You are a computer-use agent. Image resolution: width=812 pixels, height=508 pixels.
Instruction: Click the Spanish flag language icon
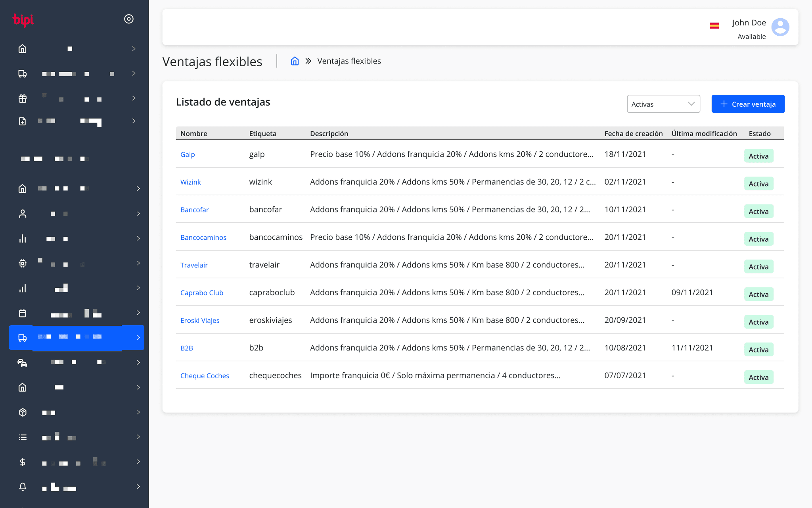click(x=714, y=26)
